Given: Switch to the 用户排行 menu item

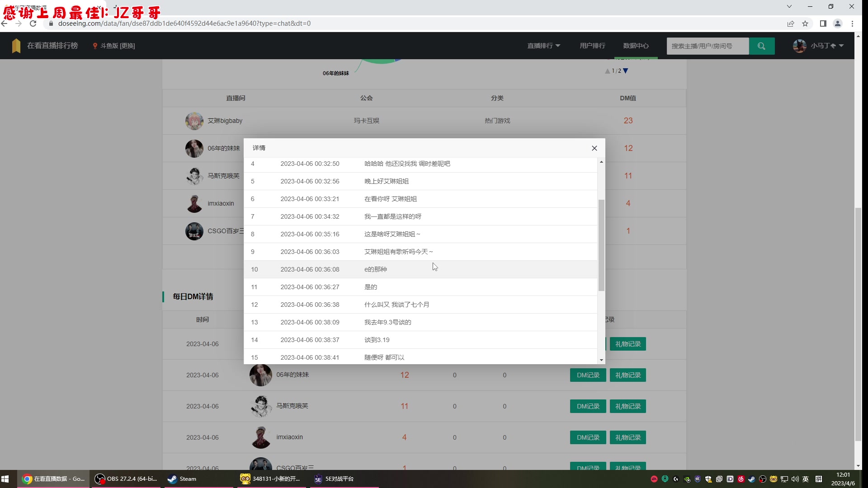Looking at the screenshot, I should 592,46.
